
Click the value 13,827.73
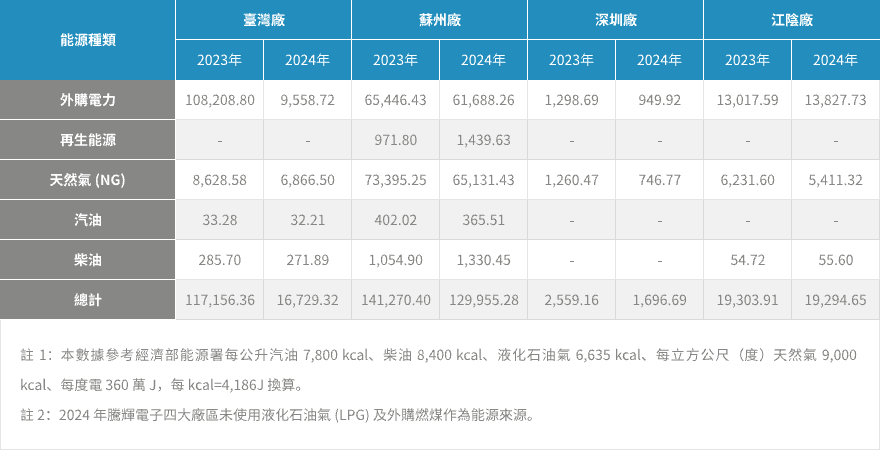[836, 100]
